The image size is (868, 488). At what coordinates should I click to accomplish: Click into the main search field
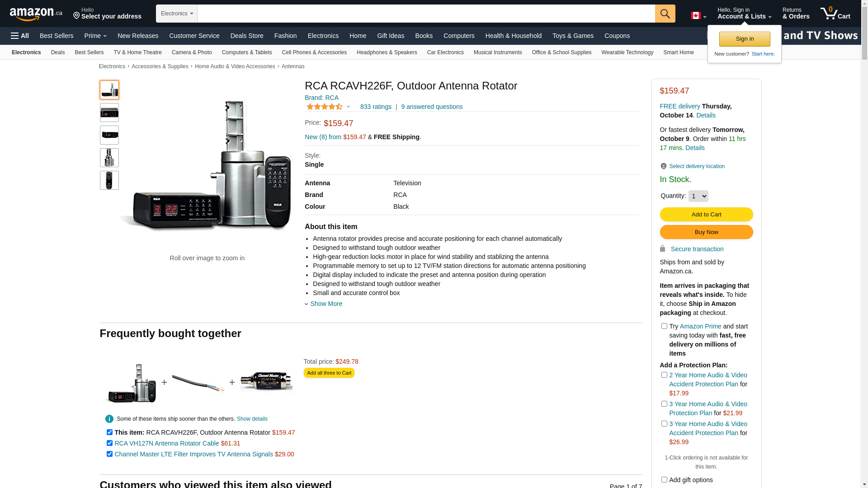426,14
